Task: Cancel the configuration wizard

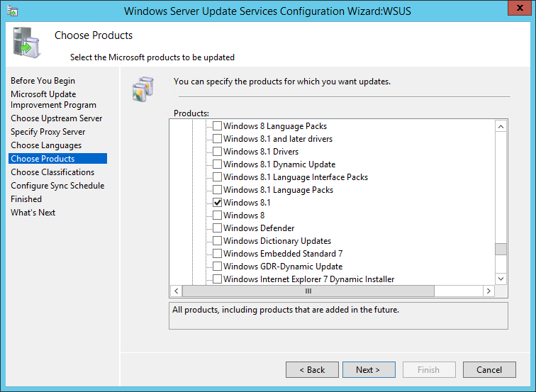Action: point(489,370)
